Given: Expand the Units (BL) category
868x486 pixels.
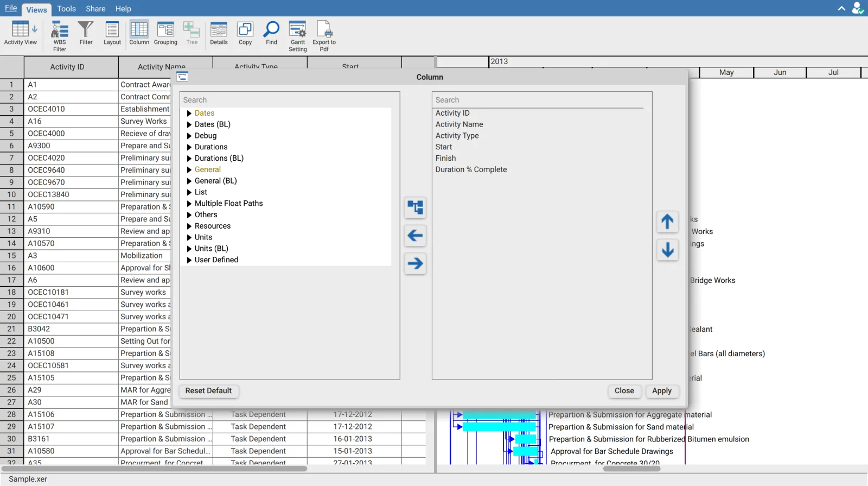Looking at the screenshot, I should [x=189, y=249].
